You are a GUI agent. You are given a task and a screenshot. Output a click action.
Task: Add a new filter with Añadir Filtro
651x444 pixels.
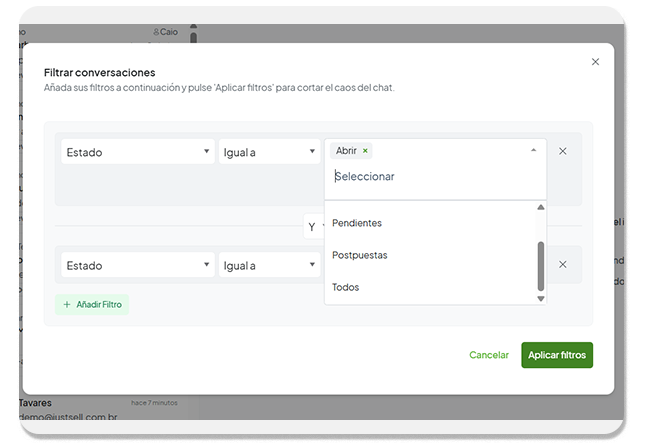coord(92,304)
